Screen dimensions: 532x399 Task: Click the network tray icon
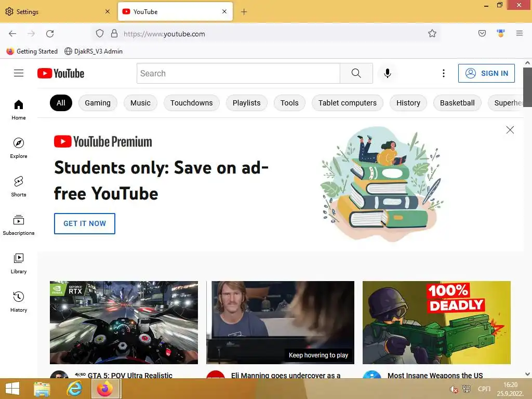467,389
